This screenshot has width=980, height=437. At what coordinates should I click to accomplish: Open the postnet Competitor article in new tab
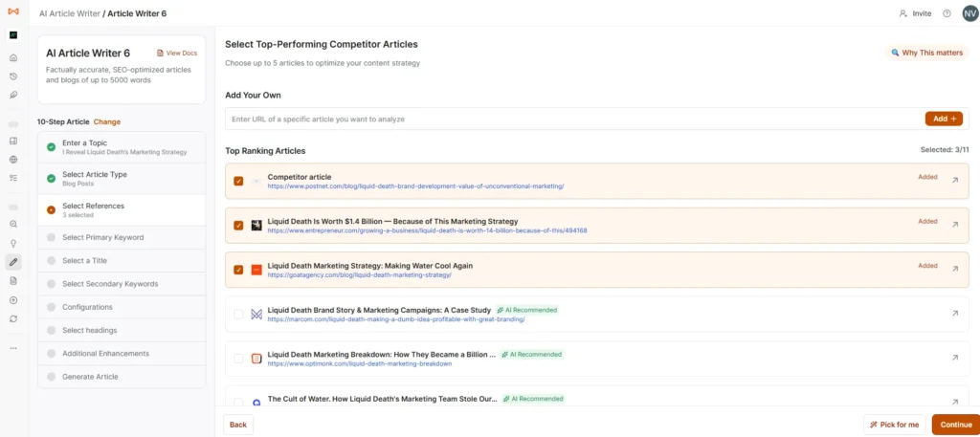click(x=955, y=181)
